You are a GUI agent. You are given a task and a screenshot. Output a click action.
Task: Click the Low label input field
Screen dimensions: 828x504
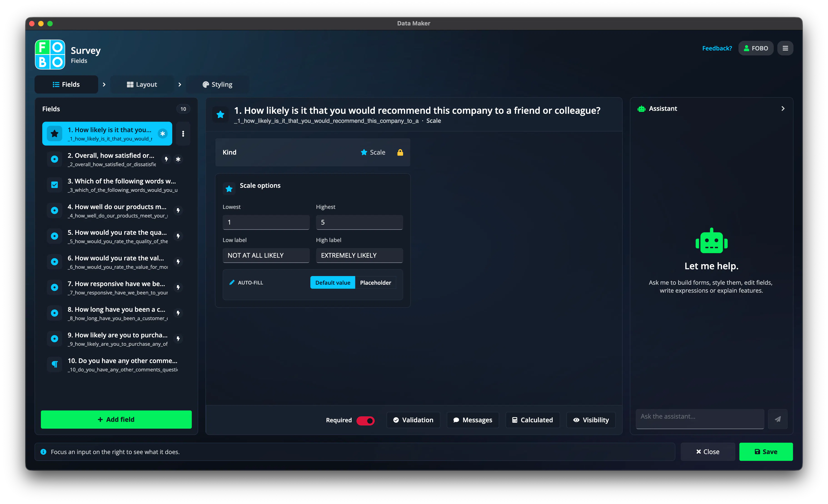click(266, 256)
